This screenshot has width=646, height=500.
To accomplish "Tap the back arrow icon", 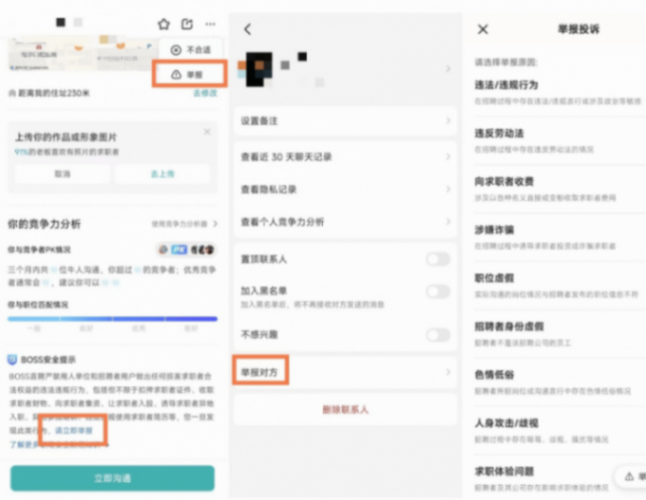I will [248, 29].
